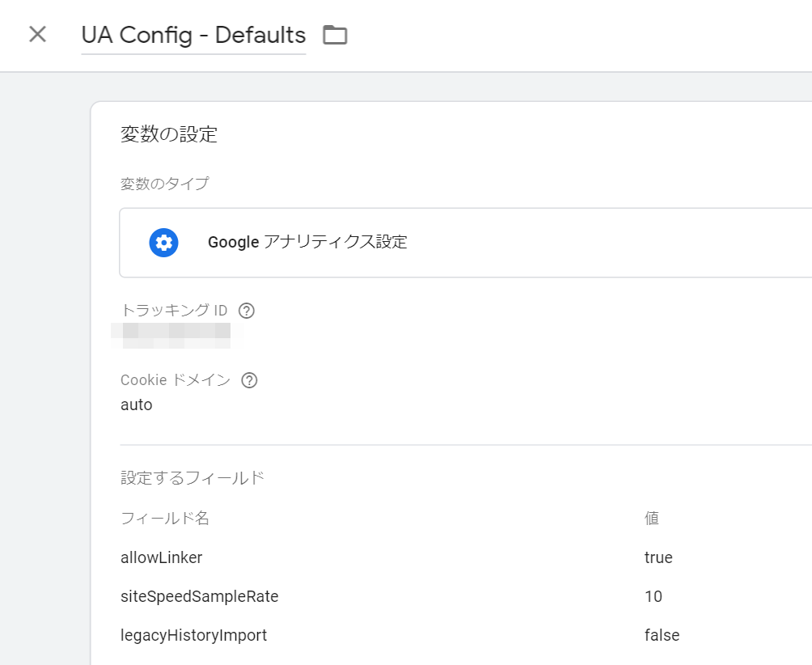812x665 pixels.
Task: Click the true value for allowLinker
Action: click(x=658, y=557)
